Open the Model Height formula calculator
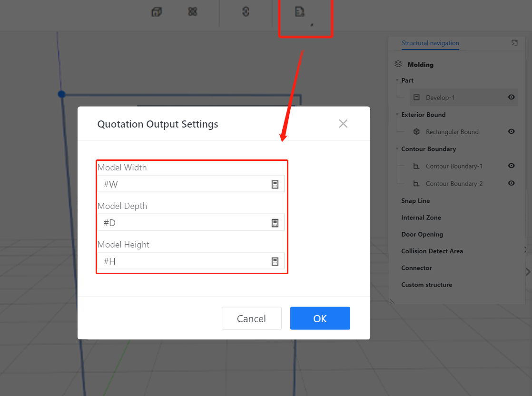The height and width of the screenshot is (396, 532). [x=275, y=261]
